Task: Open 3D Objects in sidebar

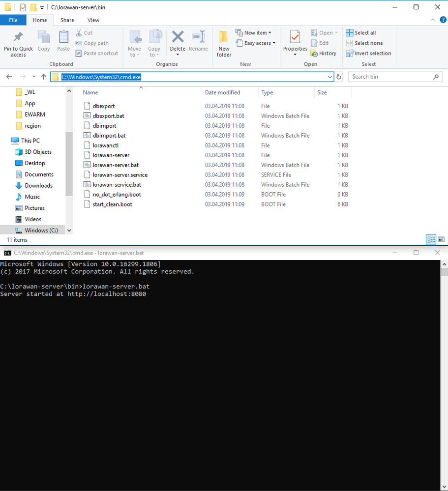Action: pyautogui.click(x=38, y=152)
